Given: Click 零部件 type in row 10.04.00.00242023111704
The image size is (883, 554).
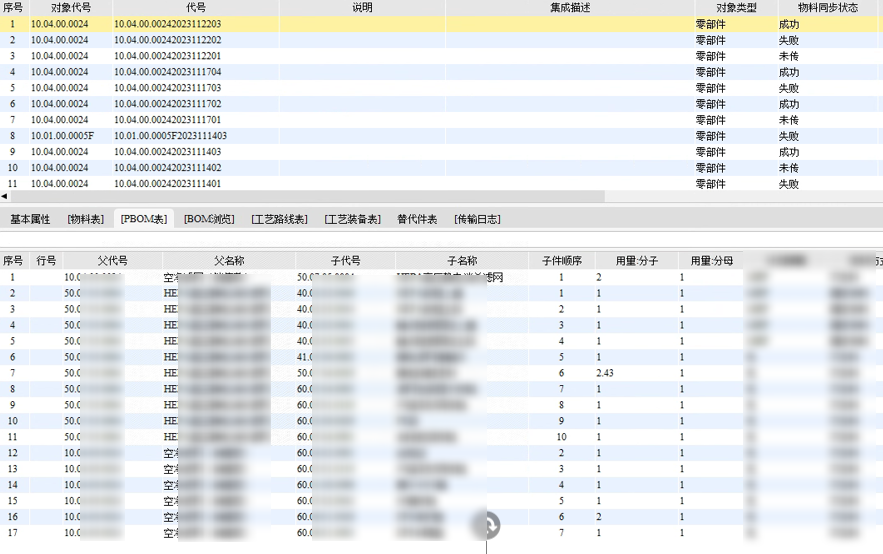Looking at the screenshot, I should (711, 72).
